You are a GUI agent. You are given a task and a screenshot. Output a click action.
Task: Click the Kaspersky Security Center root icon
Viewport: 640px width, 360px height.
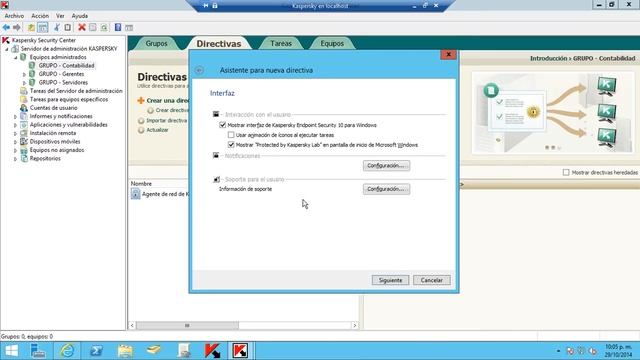[6, 40]
